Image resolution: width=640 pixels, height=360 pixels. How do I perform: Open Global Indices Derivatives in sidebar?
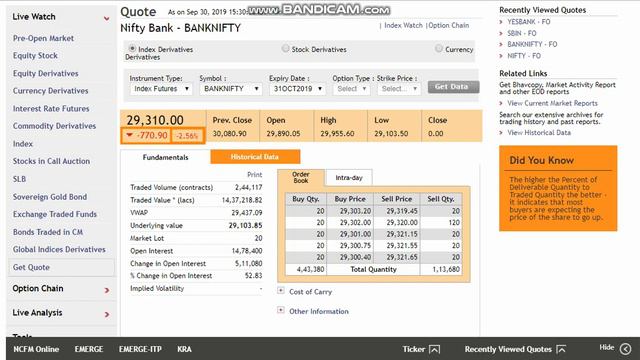59,249
